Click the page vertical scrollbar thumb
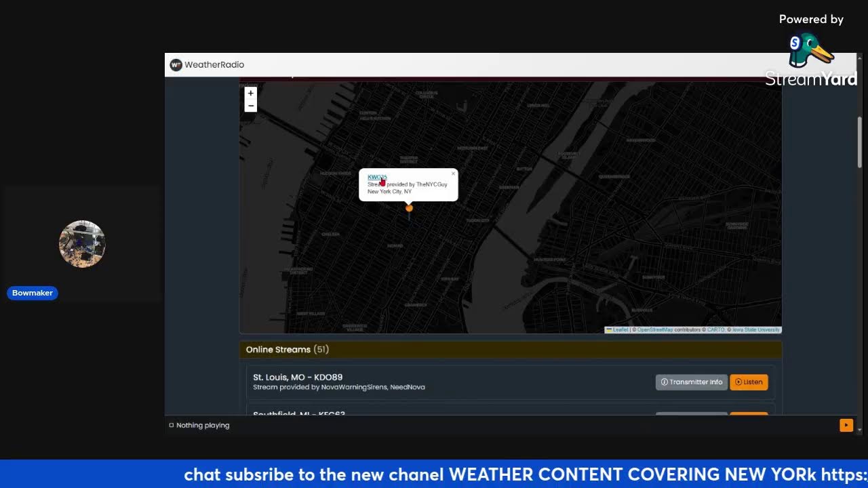The height and width of the screenshot is (488, 868). tap(860, 142)
